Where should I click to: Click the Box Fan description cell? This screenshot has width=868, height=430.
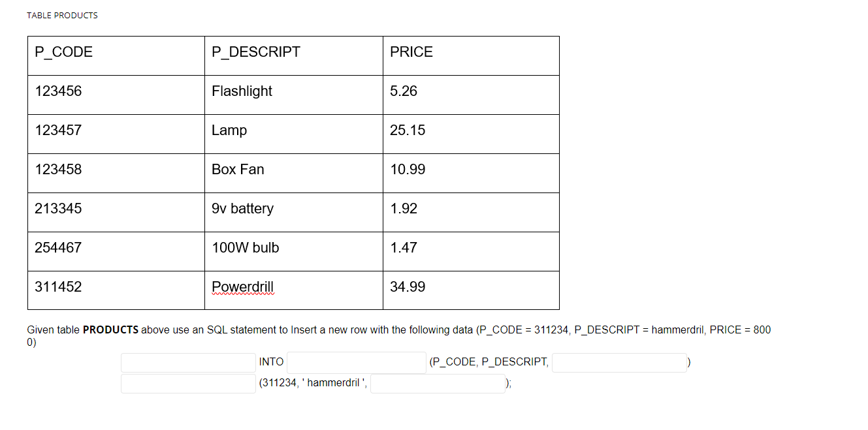(238, 169)
